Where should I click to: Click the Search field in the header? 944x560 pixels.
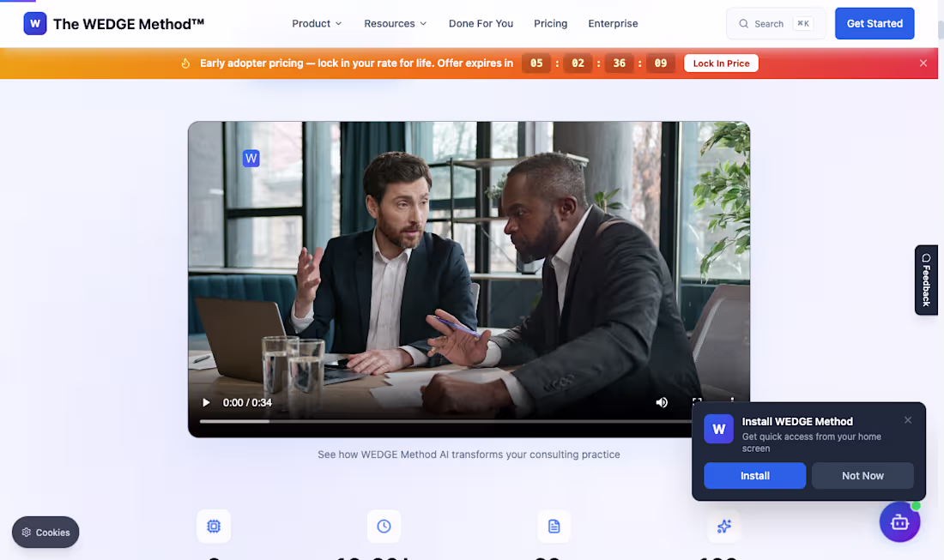pos(776,23)
